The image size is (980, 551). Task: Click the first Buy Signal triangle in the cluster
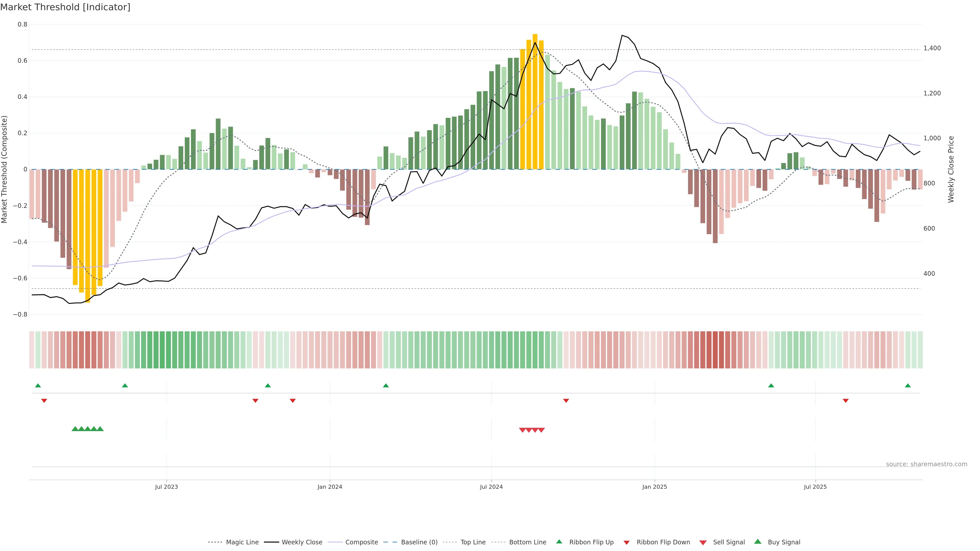tap(75, 429)
